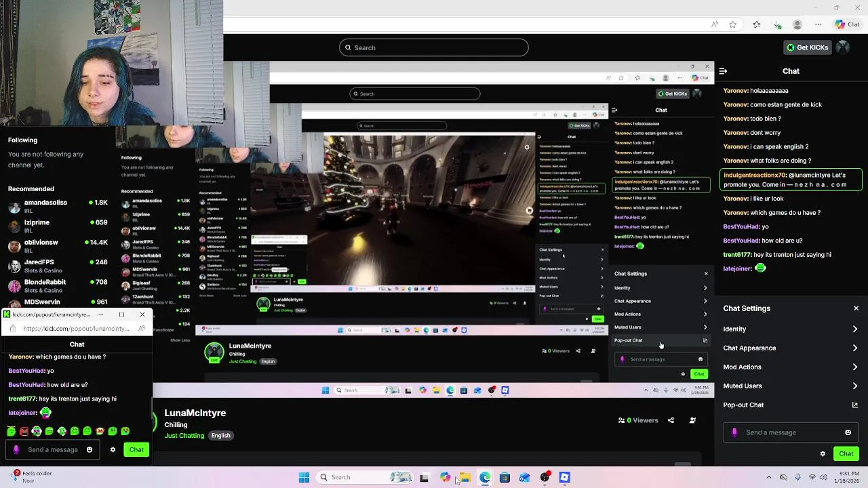Send message with main green Chat button

click(846, 453)
